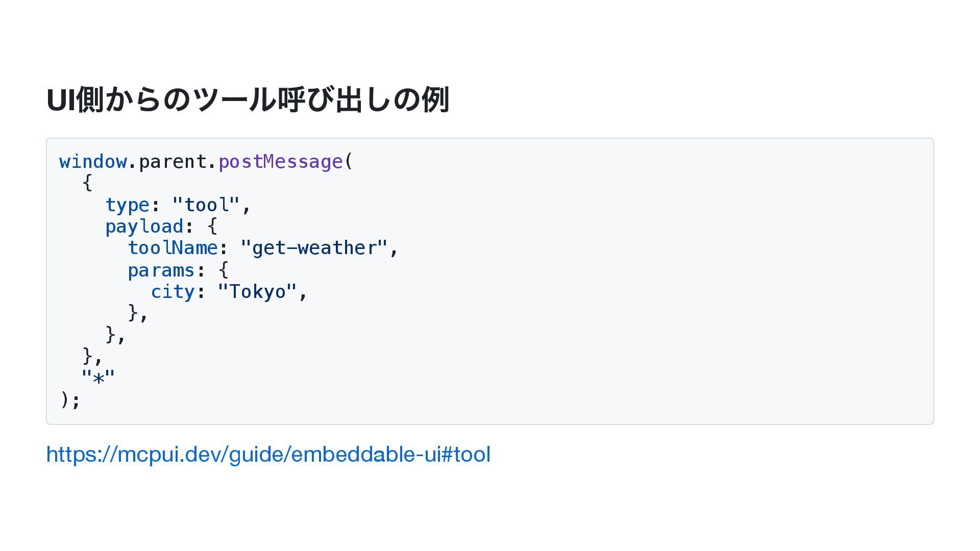Click the "tool" string value

click(x=206, y=205)
